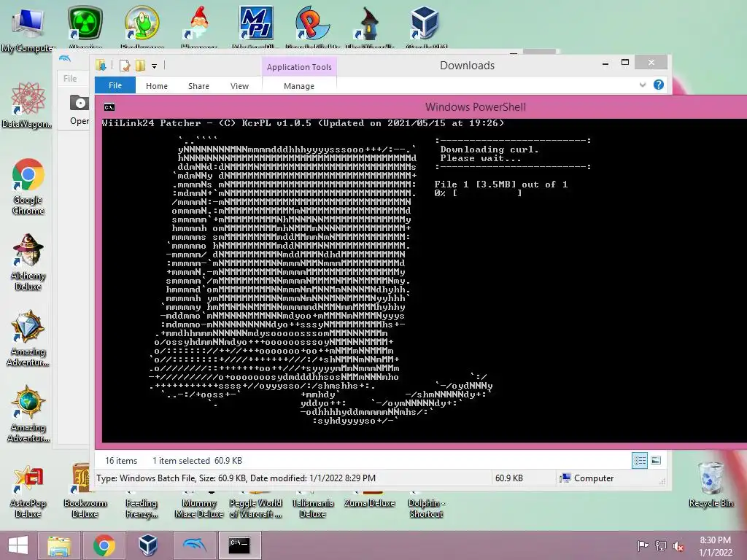The image size is (747, 560).
Task: Open Amazing Adventures diamond icon
Action: point(28,338)
